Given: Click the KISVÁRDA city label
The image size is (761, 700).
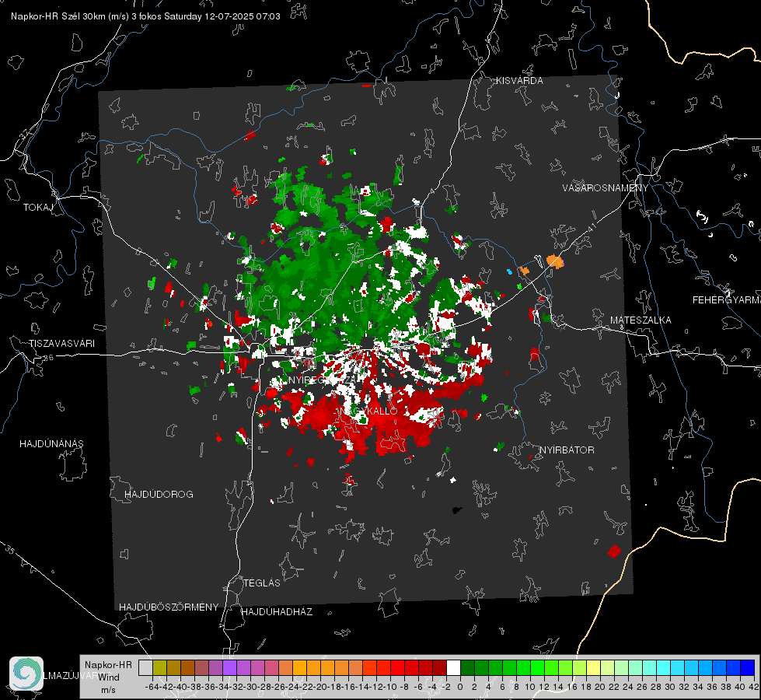Looking at the screenshot, I should (x=519, y=81).
